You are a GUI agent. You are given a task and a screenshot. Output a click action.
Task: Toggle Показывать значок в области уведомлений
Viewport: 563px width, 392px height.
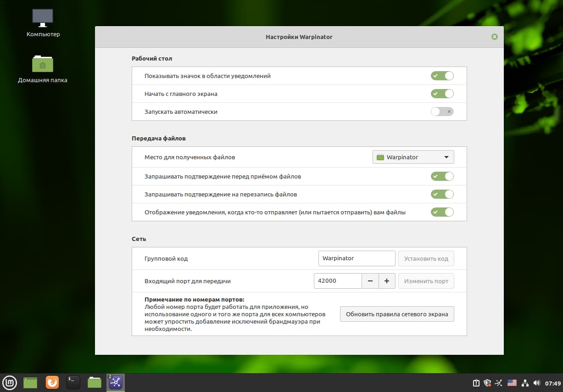[442, 76]
